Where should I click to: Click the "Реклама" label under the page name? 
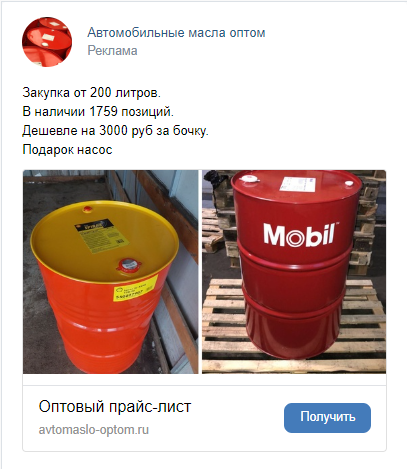(112, 51)
